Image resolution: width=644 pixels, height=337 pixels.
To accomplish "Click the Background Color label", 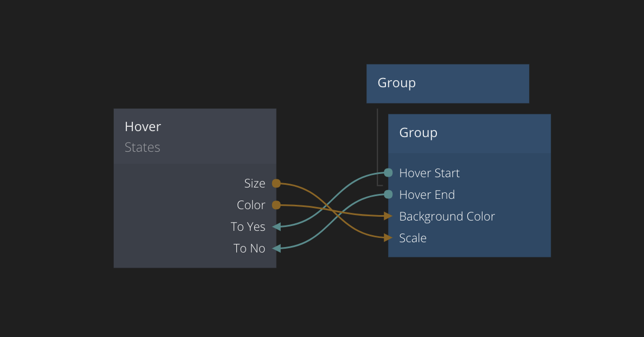I will [x=447, y=217].
